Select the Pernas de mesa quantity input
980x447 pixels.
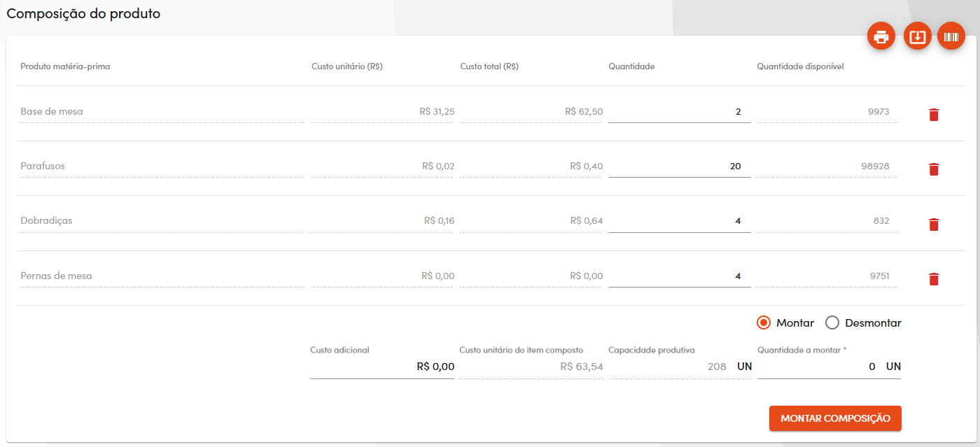[678, 276]
